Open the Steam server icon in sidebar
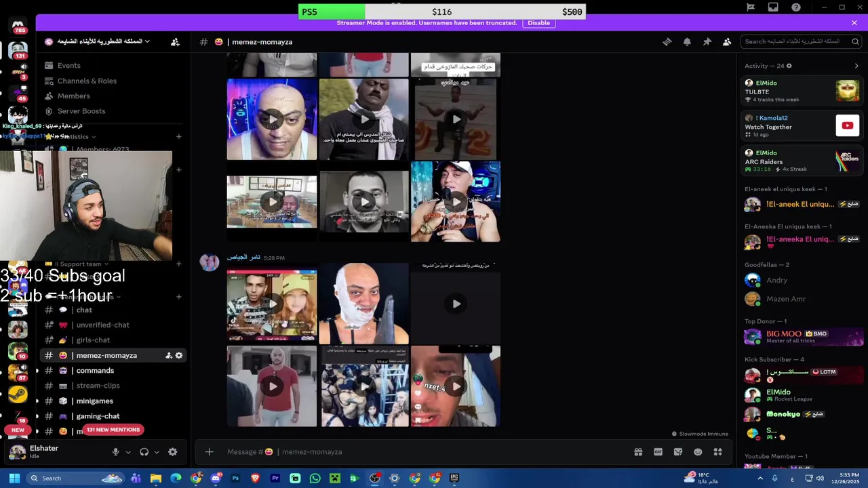The height and width of the screenshot is (488, 868). click(18, 394)
